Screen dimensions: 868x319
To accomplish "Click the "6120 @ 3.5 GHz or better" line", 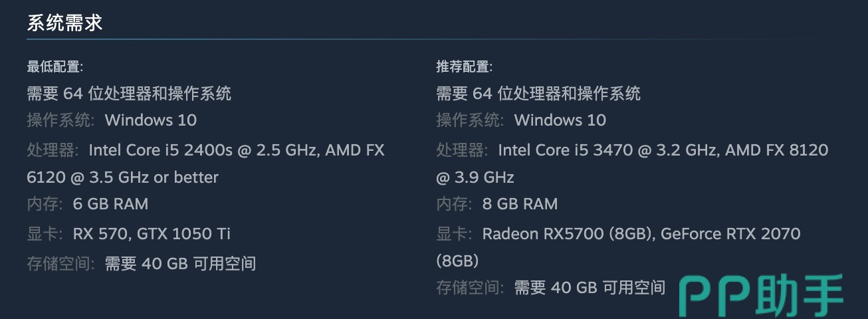I will click(x=122, y=177).
